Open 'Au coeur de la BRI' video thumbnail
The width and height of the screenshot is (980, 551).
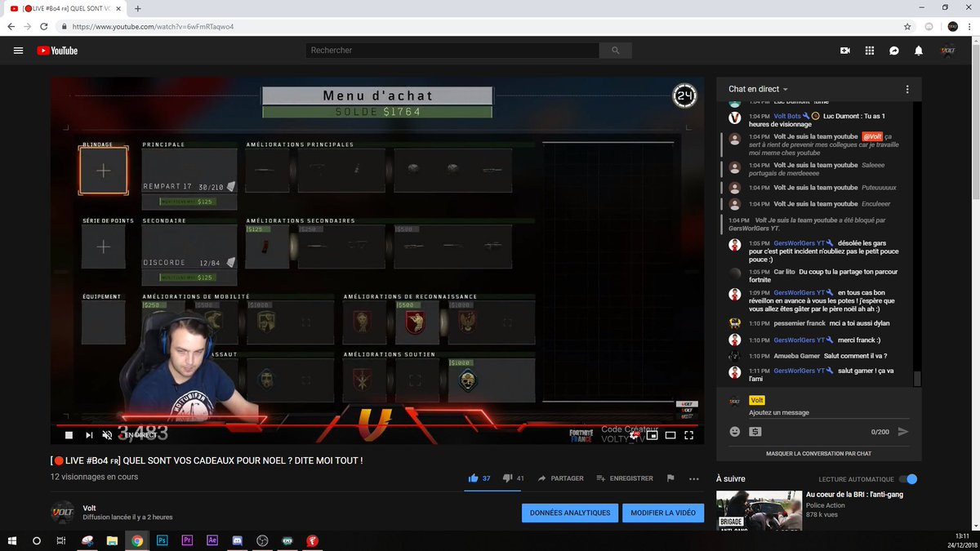(x=759, y=511)
